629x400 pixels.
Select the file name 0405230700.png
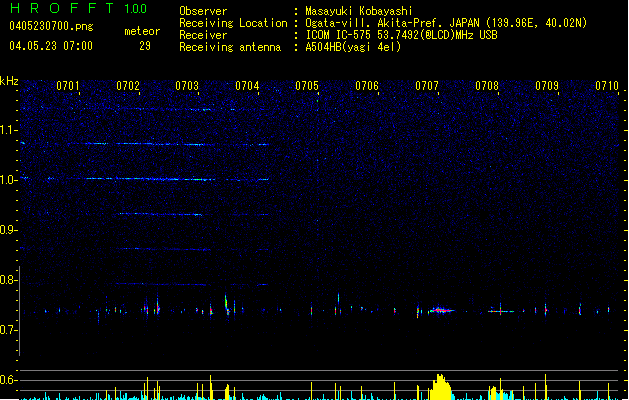[x=51, y=26]
